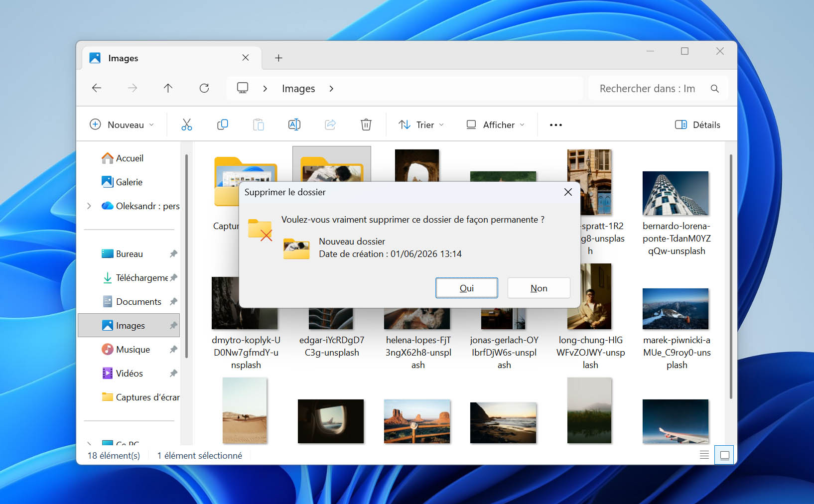This screenshot has height=504, width=814.
Task: Select the sunset beach image thumbnail
Action: click(503, 423)
